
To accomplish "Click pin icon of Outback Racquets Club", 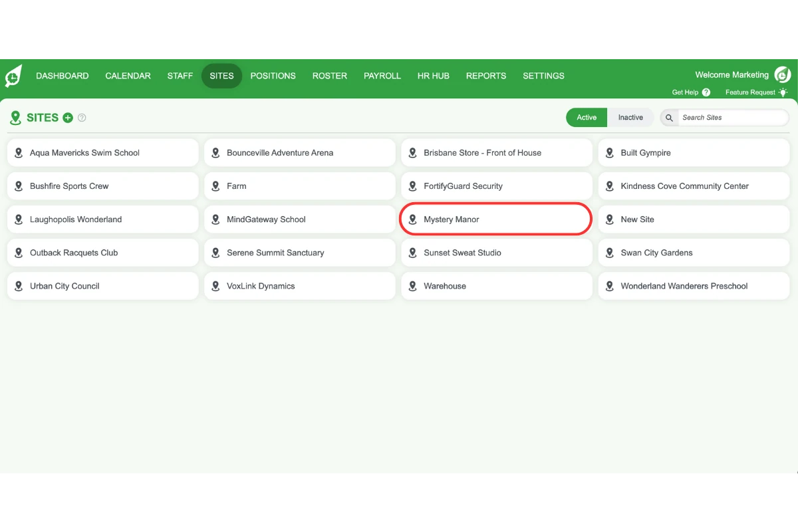I will pyautogui.click(x=19, y=253).
